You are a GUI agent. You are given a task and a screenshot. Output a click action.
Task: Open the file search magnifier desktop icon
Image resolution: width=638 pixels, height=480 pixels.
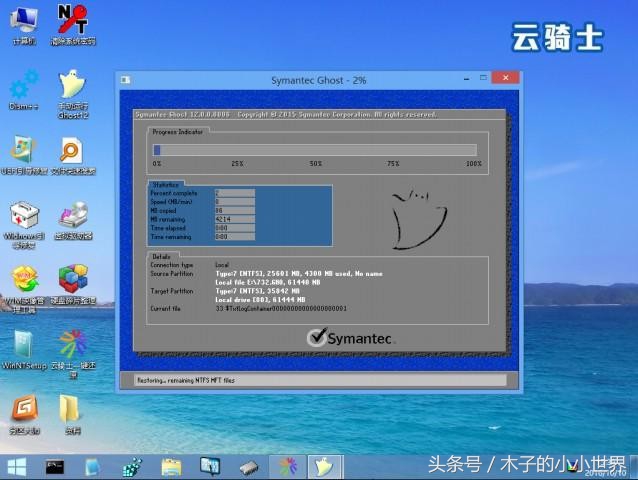pos(73,155)
